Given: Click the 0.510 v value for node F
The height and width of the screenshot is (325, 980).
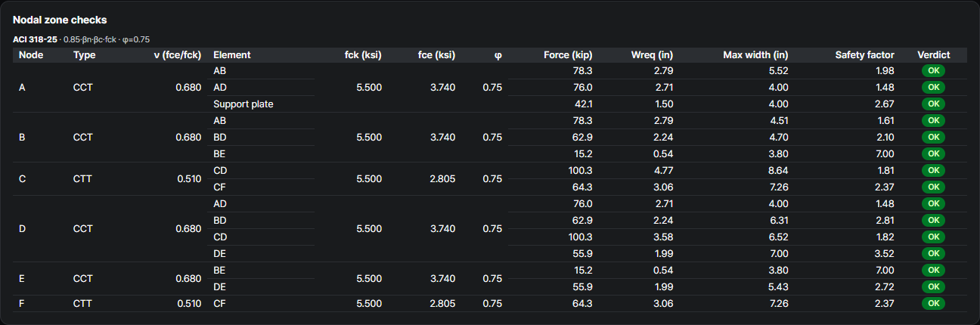Looking at the screenshot, I should [188, 304].
